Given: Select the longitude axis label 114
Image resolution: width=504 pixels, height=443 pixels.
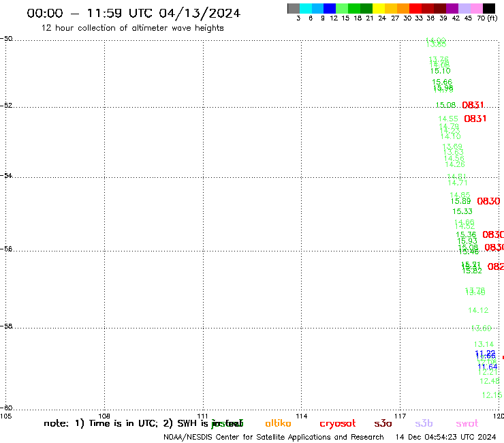Looking at the screenshot, I should pos(301,416).
